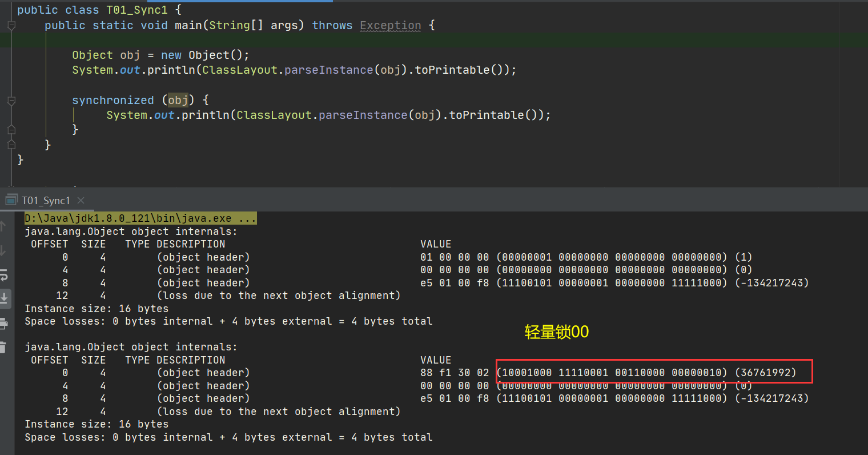The width and height of the screenshot is (868, 455).
Task: Click 'e5 01 00 f8' value in second table
Action: [455, 398]
